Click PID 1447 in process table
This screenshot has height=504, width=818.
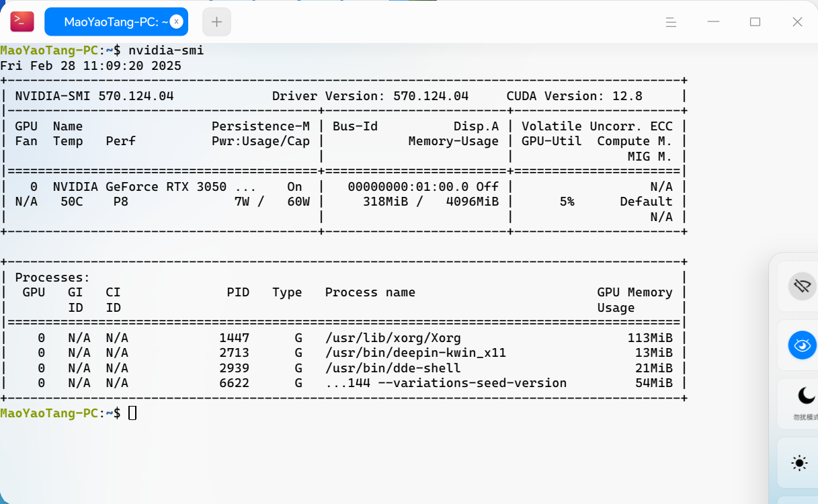point(234,338)
